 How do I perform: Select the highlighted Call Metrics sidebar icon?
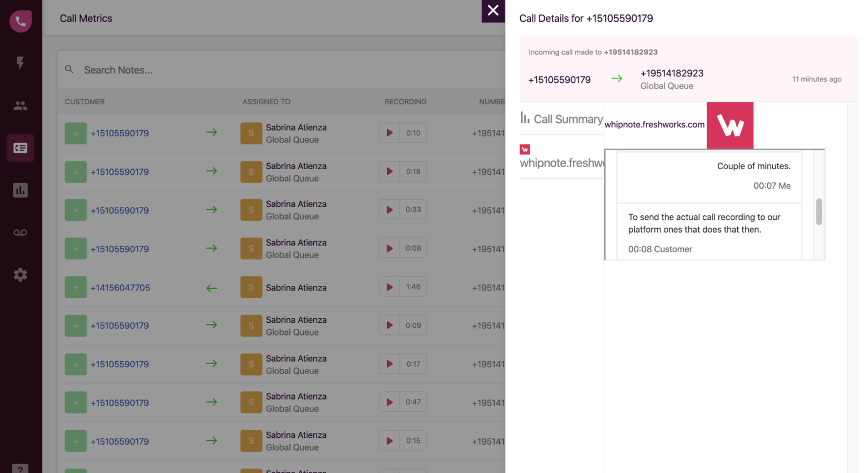point(21,147)
